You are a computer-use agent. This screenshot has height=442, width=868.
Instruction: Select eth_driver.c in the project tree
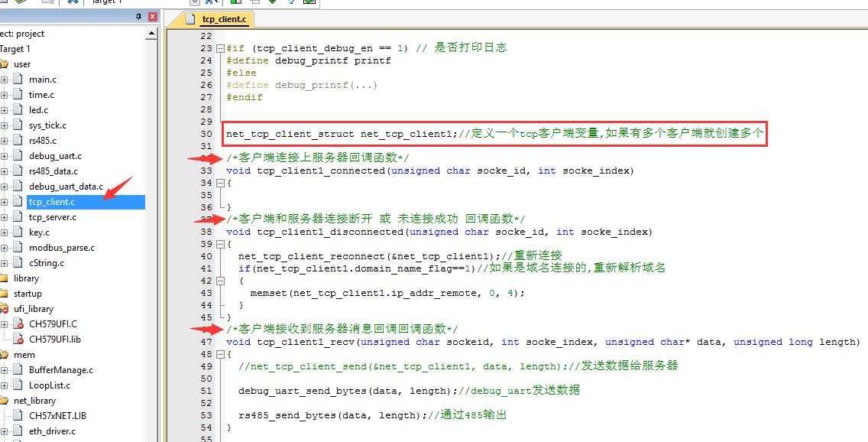pos(52,431)
